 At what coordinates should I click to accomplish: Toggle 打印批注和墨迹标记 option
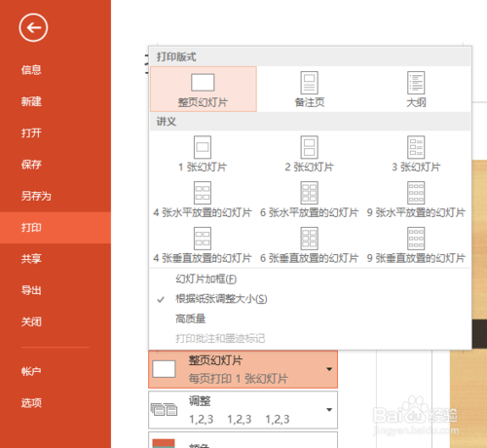[x=310, y=338]
